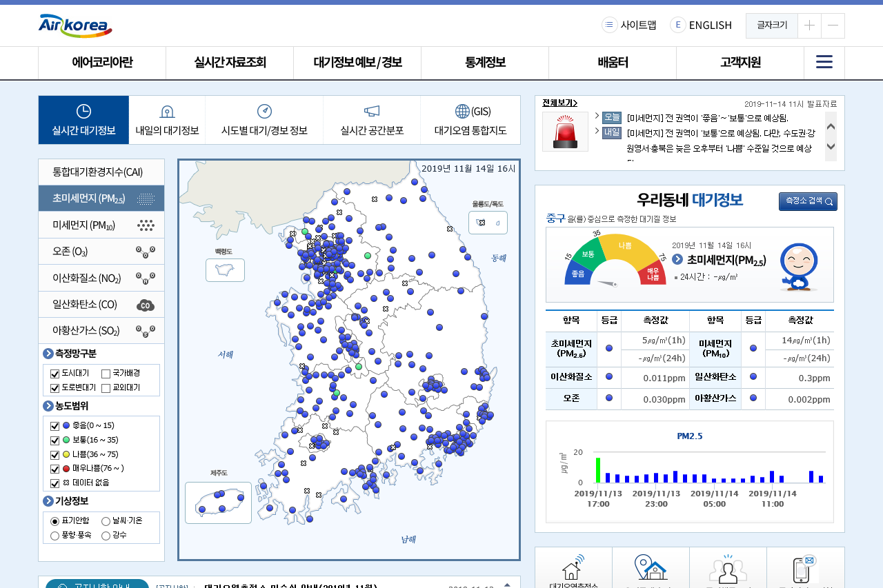
Task: Click the Air Korea logo
Action: tap(75, 26)
